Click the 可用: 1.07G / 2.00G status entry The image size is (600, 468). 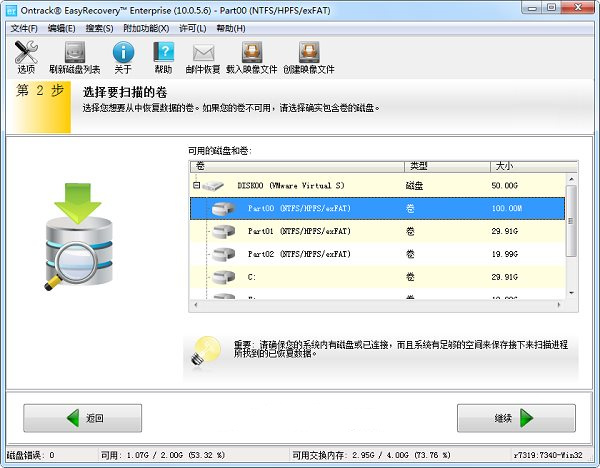tap(163, 455)
